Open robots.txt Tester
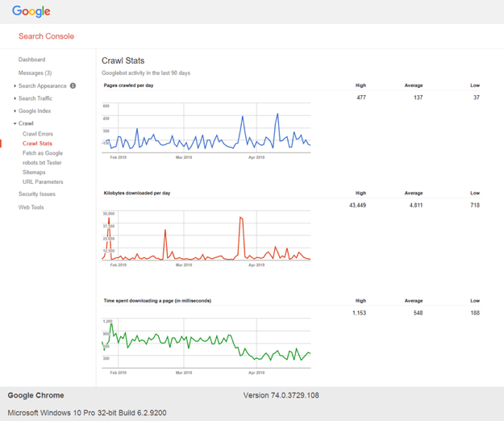Viewport: 504px width, 421px height. 42,163
